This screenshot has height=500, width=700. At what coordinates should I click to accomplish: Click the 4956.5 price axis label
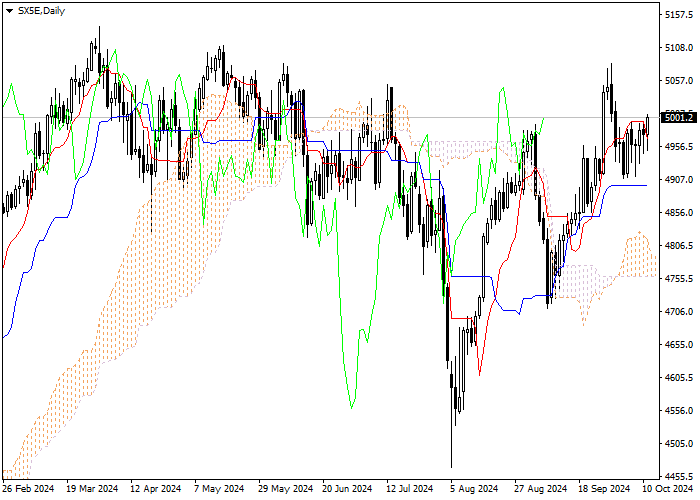(679, 147)
